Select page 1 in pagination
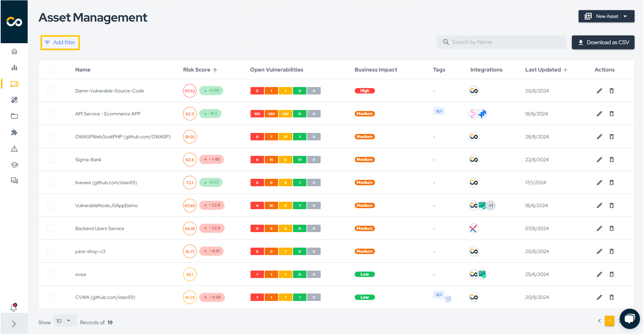Viewport: 644px width, 334px height. pos(610,321)
